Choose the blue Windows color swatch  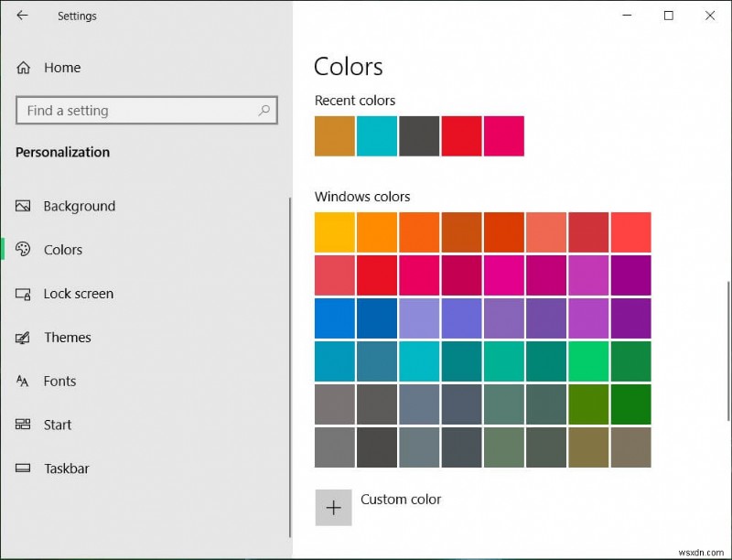tap(334, 318)
